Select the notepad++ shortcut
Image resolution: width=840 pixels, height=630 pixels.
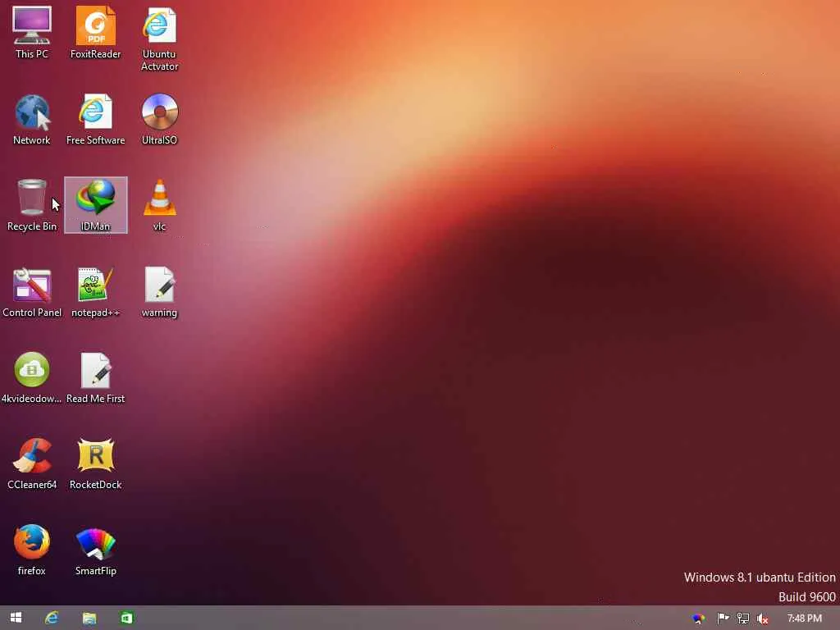pos(95,292)
